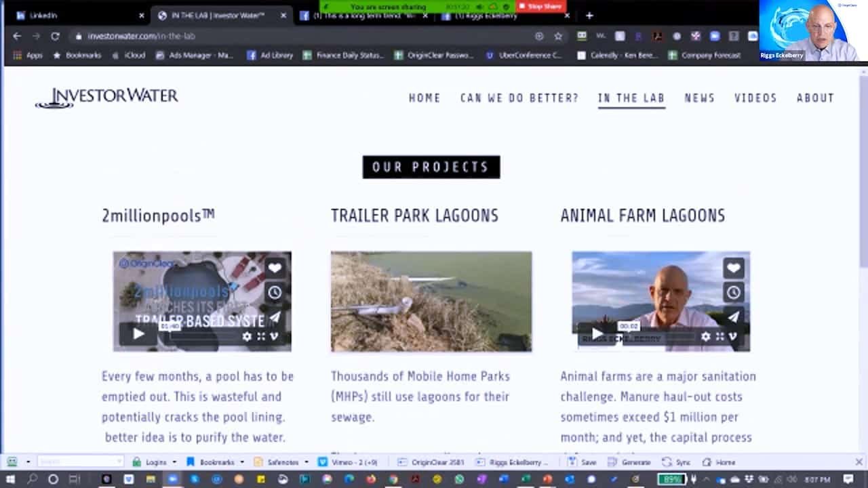Stop the screen share

(540, 6)
